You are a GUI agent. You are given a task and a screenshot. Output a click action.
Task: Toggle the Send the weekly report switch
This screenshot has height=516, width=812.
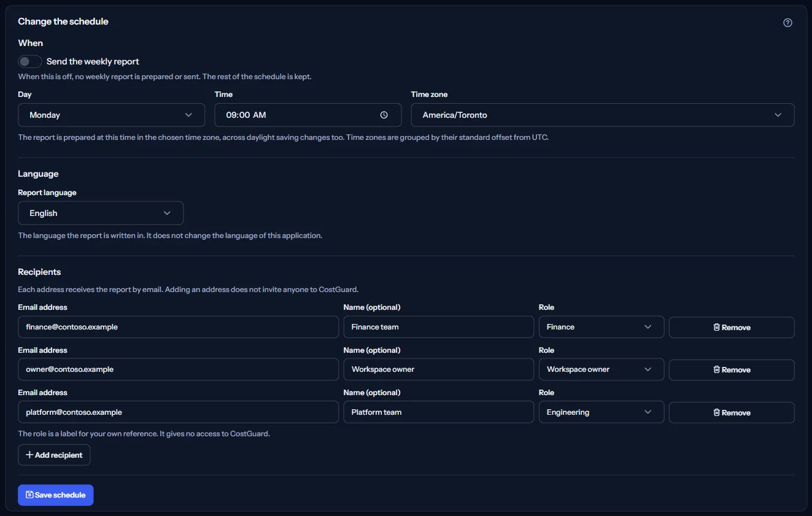tap(30, 61)
